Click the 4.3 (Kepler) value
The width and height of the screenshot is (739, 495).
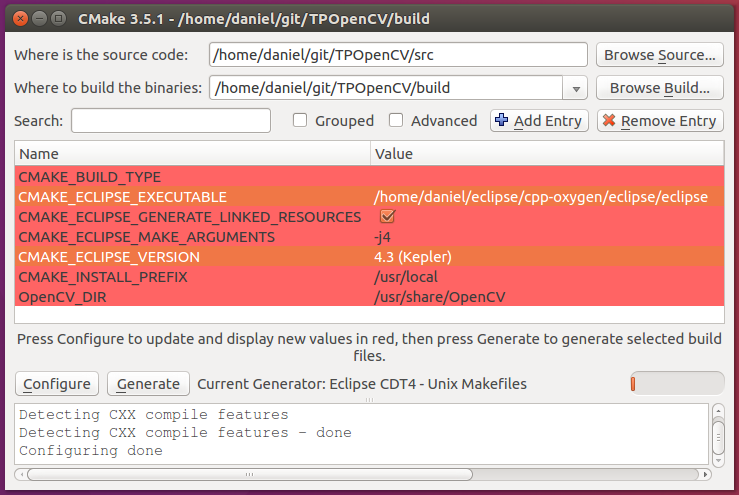tap(412, 257)
